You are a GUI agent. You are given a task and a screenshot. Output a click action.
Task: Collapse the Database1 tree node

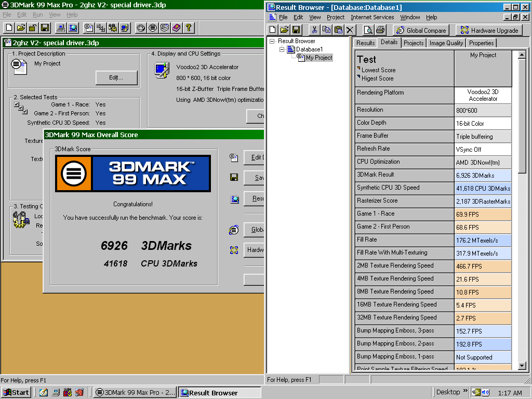pyautogui.click(x=282, y=49)
